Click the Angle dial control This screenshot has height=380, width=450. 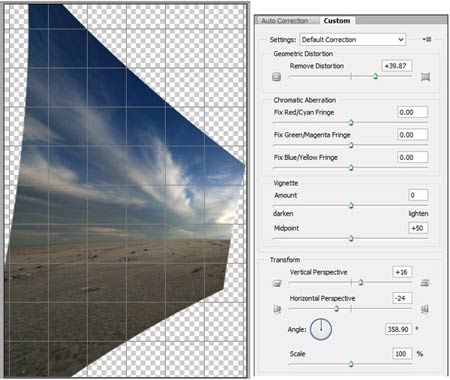click(x=321, y=329)
